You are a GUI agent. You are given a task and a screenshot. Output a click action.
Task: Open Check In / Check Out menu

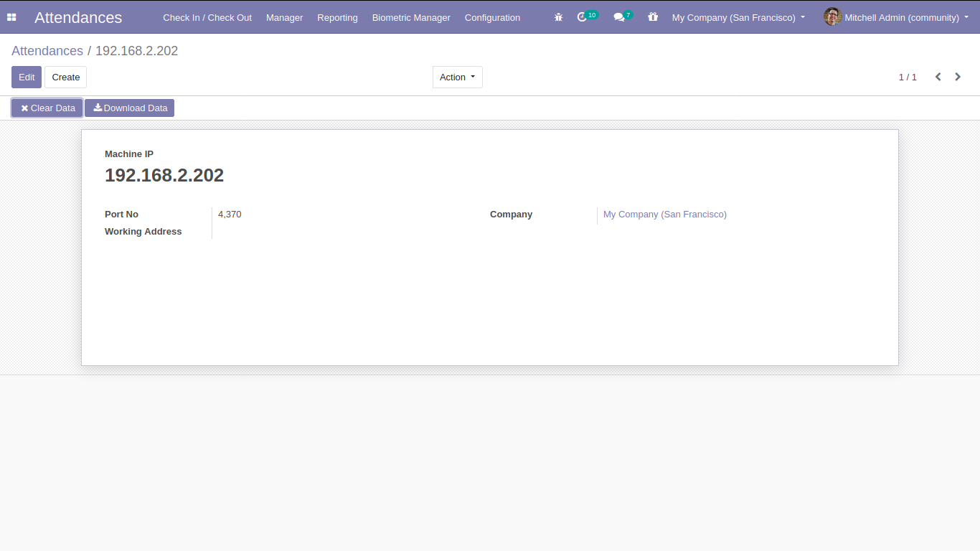pos(207,17)
